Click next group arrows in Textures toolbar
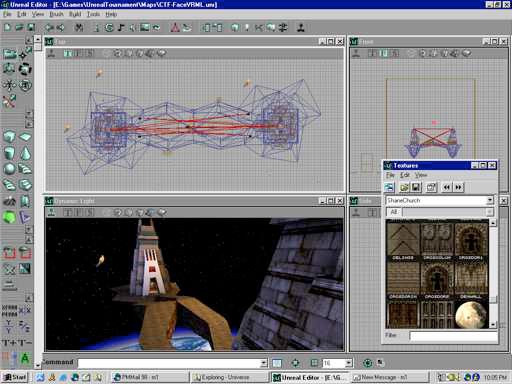Viewport: 512px width, 384px height. pos(459,187)
